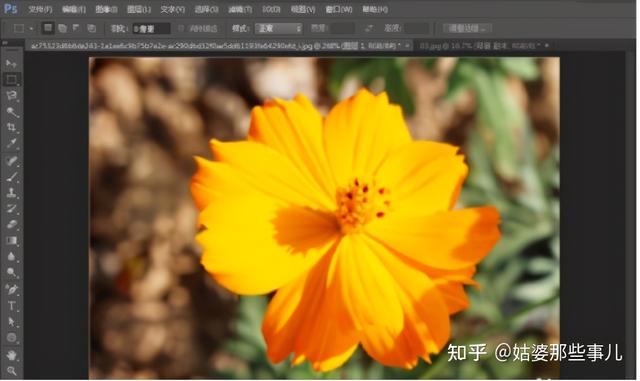The image size is (640, 381).
Task: Select the Move tool
Action: (x=11, y=63)
